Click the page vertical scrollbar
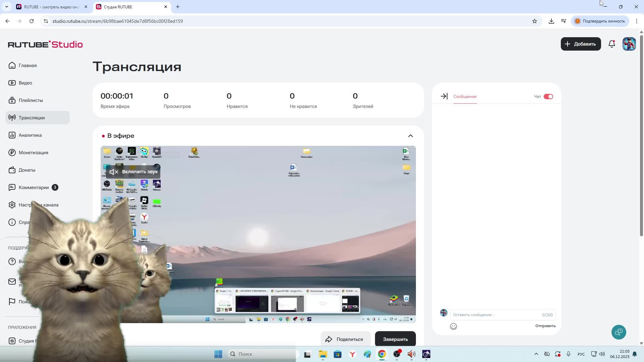644x362 pixels. pyautogui.click(x=641, y=134)
